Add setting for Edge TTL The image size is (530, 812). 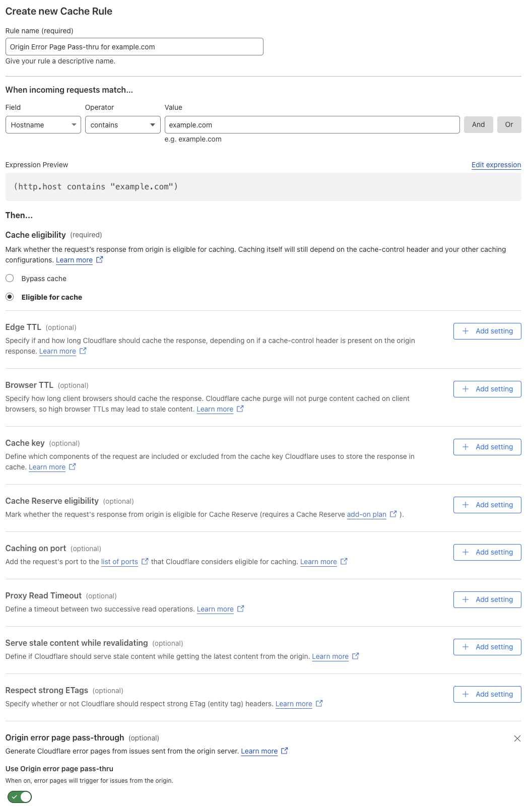tap(487, 331)
